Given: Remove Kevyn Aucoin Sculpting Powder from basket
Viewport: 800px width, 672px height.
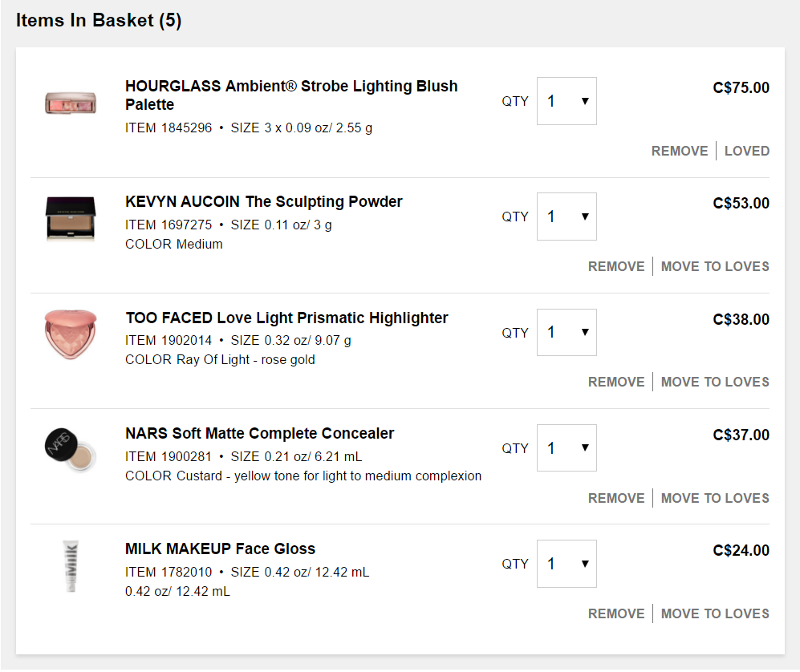Looking at the screenshot, I should pyautogui.click(x=616, y=266).
